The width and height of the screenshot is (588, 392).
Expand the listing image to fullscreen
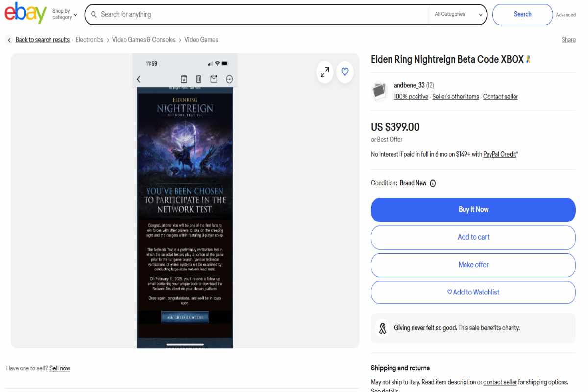(325, 72)
